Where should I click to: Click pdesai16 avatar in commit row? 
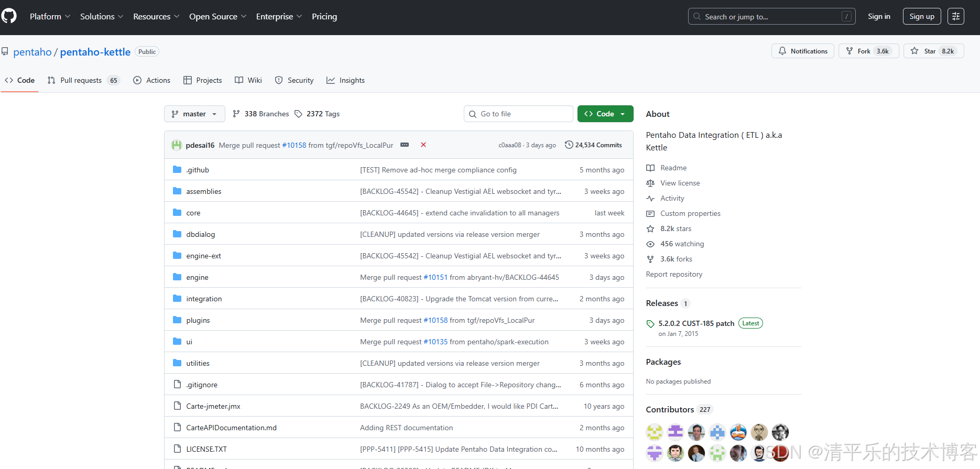click(x=177, y=145)
